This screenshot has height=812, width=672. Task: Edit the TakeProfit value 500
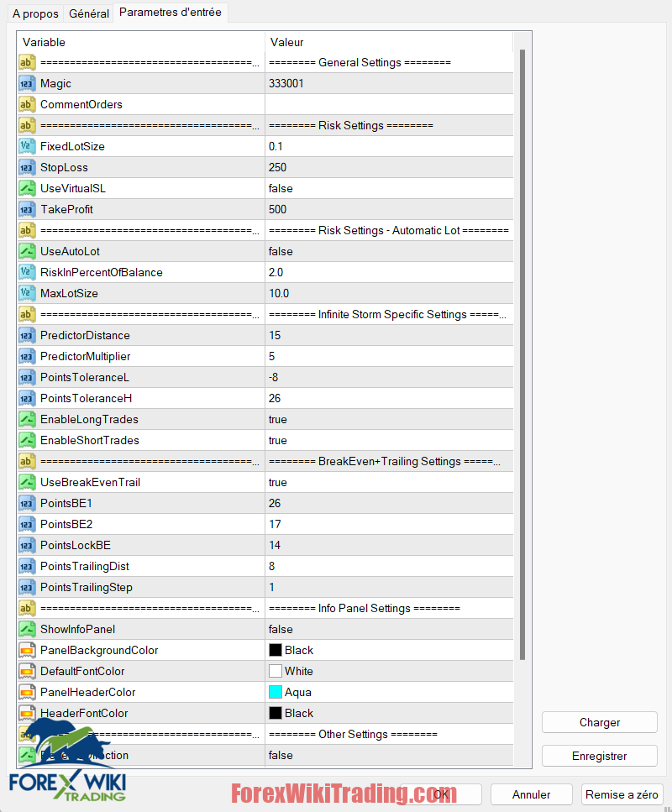click(x=389, y=209)
